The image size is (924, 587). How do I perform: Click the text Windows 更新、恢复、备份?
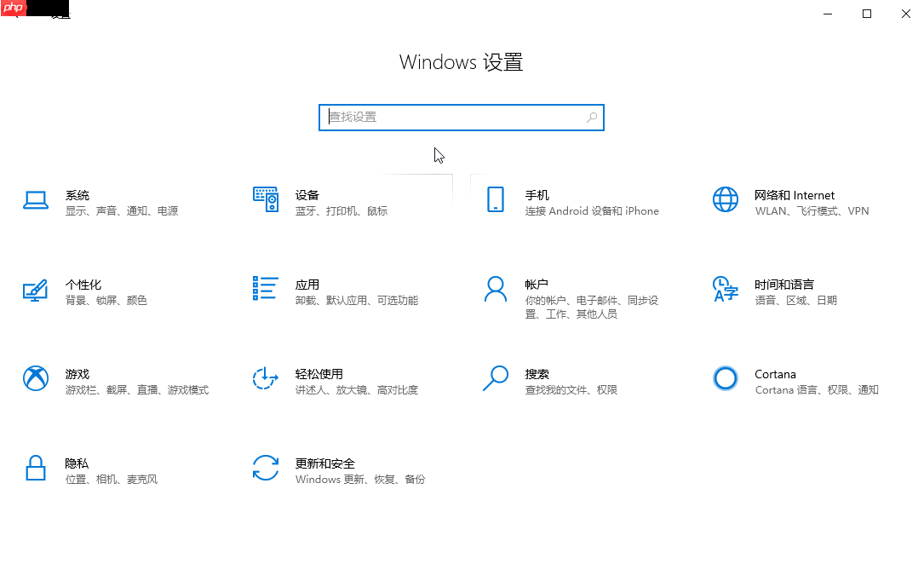point(360,480)
